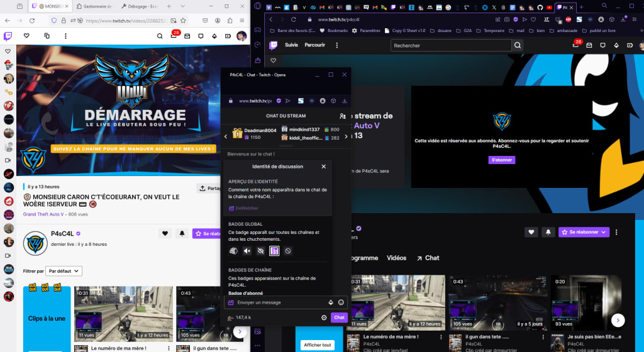Open new tab in Firefox
This screenshot has height=352, width=644.
pos(169,6)
